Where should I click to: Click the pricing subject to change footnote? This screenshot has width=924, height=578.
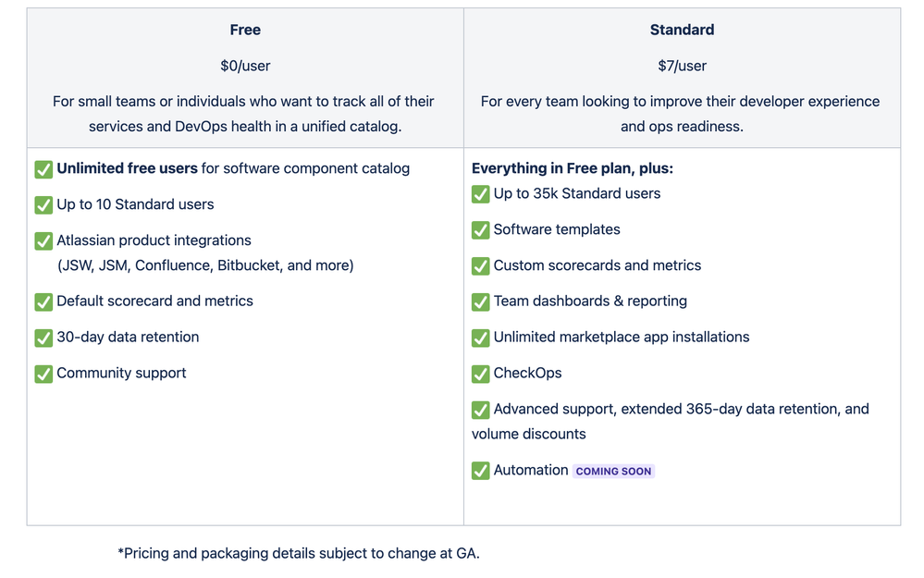pyautogui.click(x=299, y=553)
